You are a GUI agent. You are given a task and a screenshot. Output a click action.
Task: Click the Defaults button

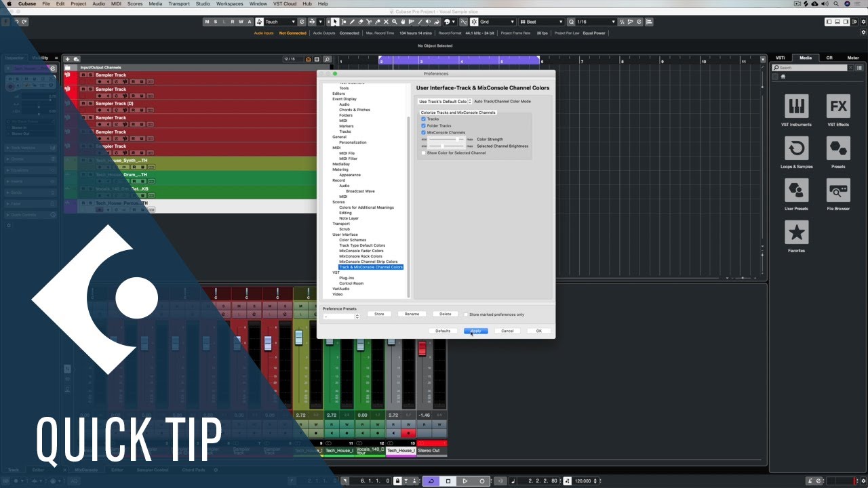tap(443, 331)
